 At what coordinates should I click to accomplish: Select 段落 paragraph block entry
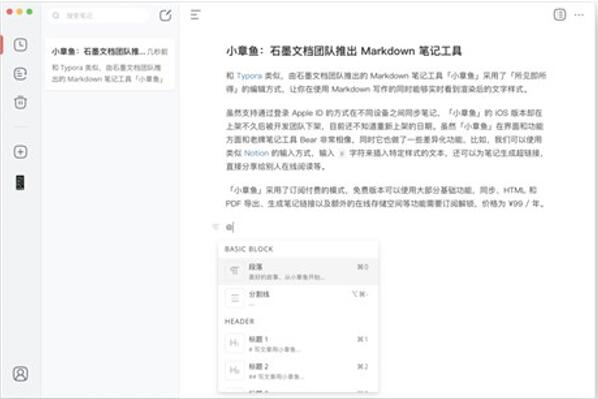coord(298,271)
